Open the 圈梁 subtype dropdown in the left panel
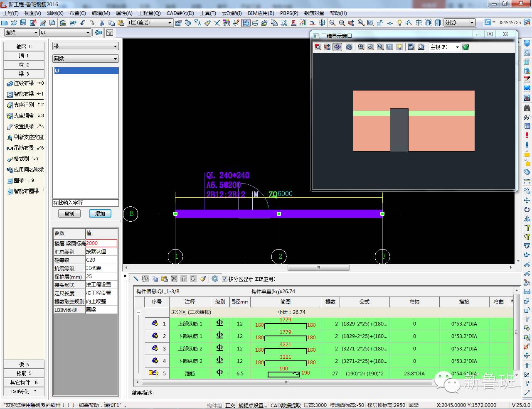The width and height of the screenshot is (532, 409). [x=86, y=59]
